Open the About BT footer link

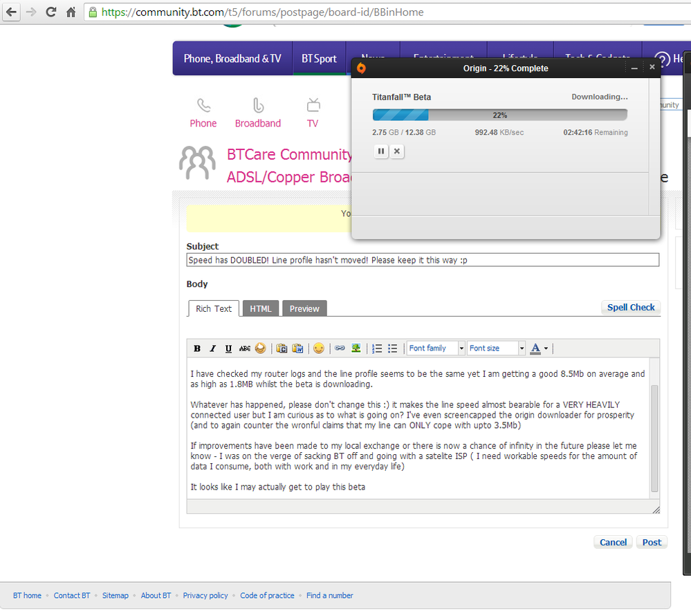click(x=156, y=595)
